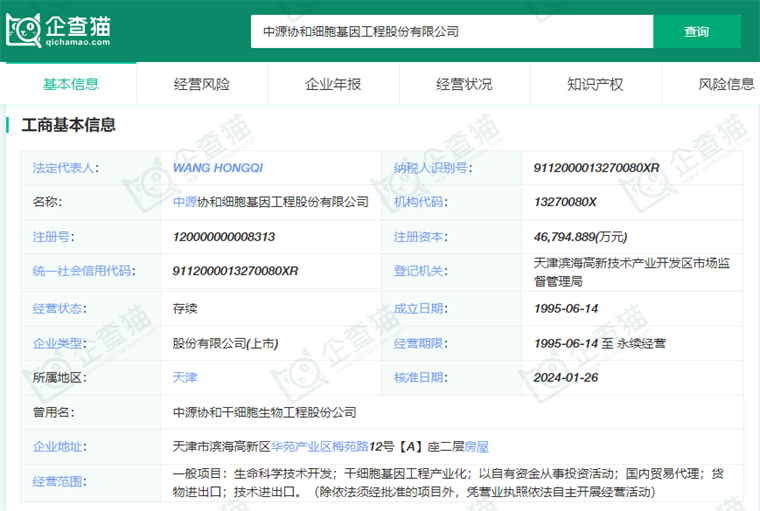Click the 所属地区 label
The width and height of the screenshot is (760, 511).
pyautogui.click(x=59, y=377)
